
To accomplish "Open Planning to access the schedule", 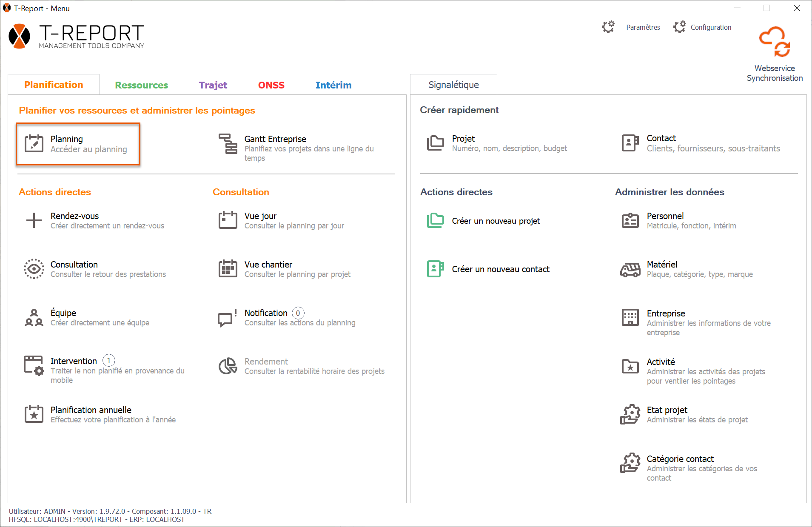I will click(x=78, y=144).
